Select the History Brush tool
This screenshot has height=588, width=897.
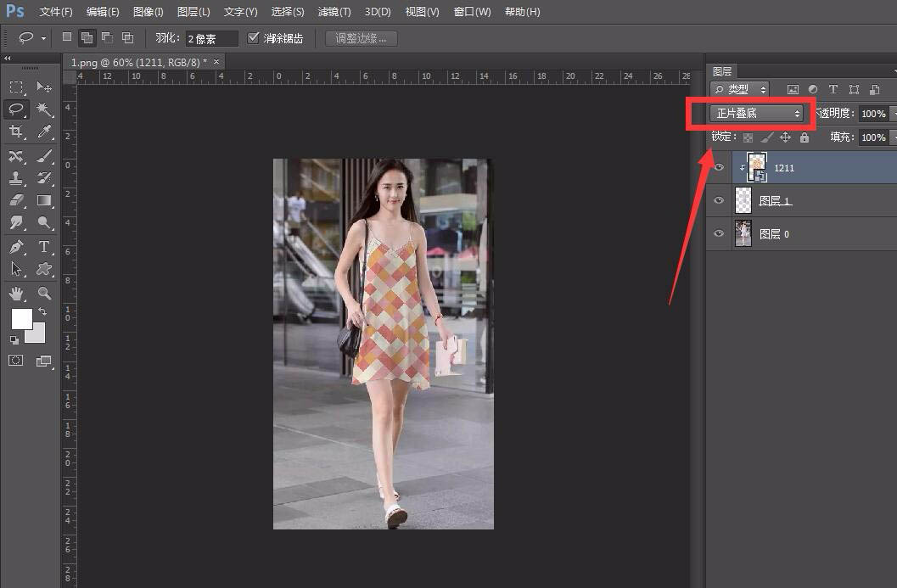(x=44, y=178)
